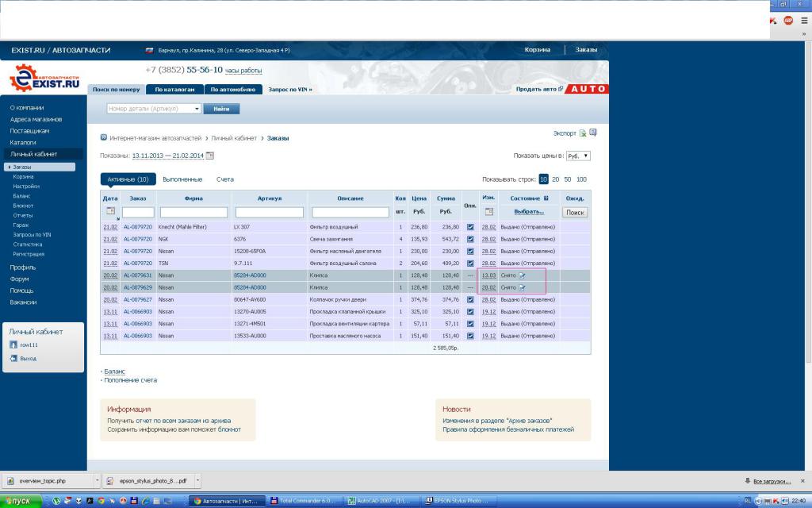Toggle paid checkbox for the TSN 9.7.111 row
Viewport: 812px width, 508px height.
(470, 264)
